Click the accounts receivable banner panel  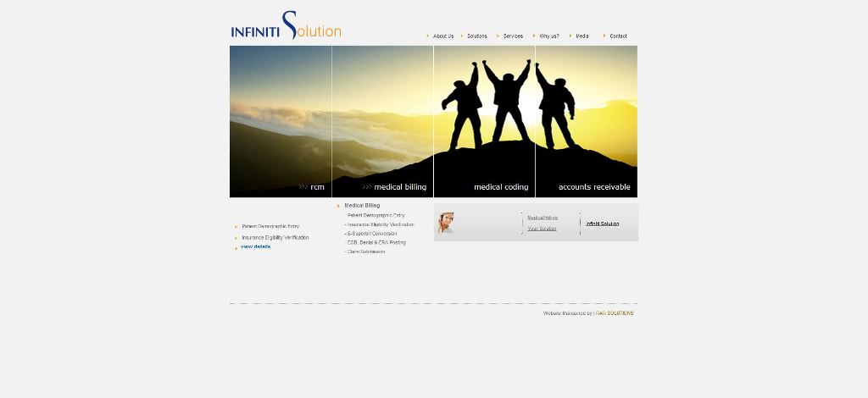(586, 121)
